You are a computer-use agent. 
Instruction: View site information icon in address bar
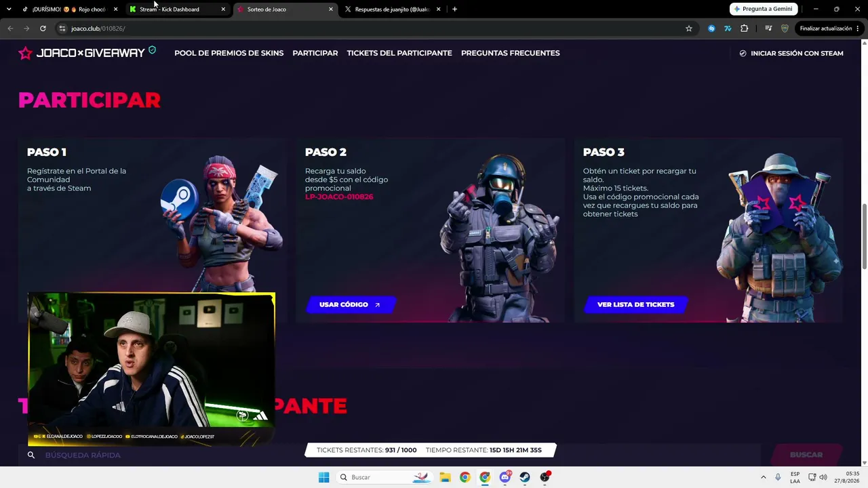pyautogui.click(x=62, y=28)
